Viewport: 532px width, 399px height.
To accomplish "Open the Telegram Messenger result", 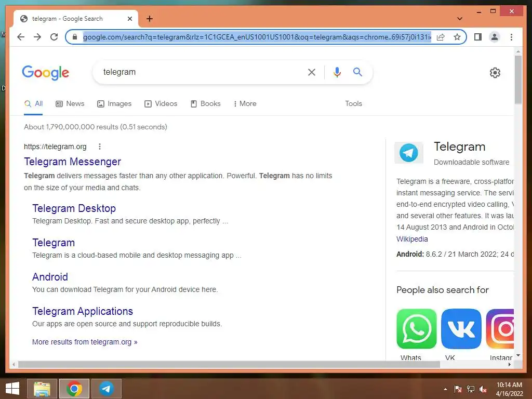I will pyautogui.click(x=72, y=162).
